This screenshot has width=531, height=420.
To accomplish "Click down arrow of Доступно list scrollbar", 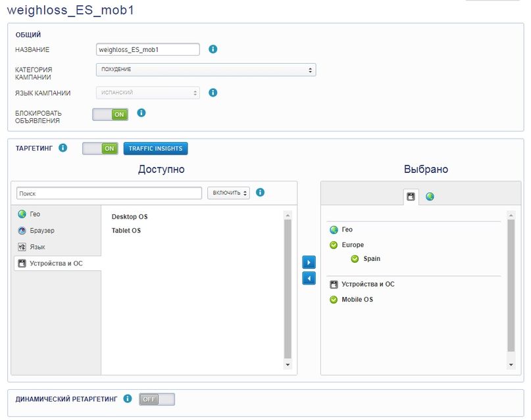I will (288, 365).
